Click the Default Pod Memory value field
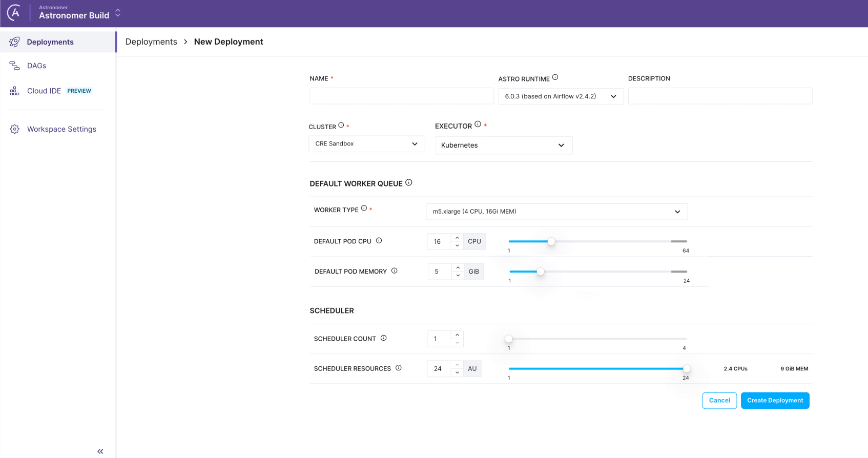The width and height of the screenshot is (868, 458). point(439,272)
